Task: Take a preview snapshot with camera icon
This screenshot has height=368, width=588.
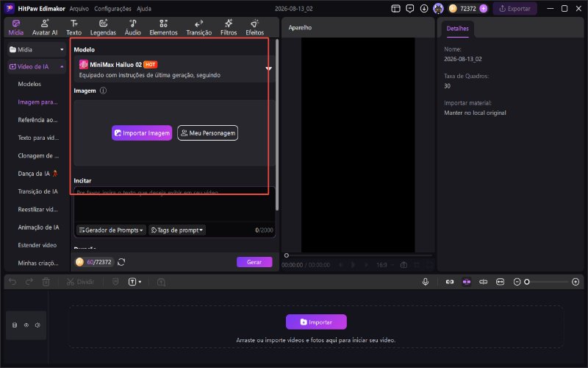Action: coord(404,265)
